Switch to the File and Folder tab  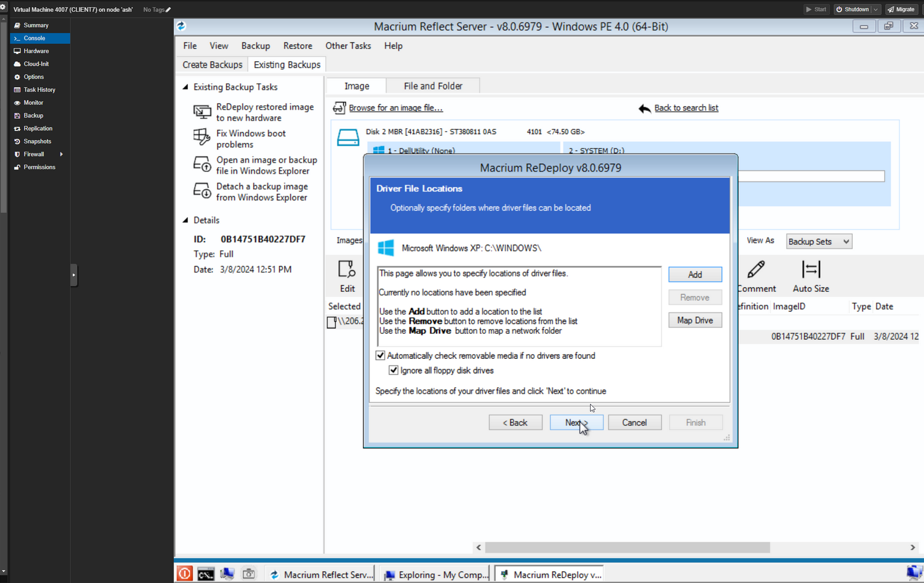click(433, 86)
